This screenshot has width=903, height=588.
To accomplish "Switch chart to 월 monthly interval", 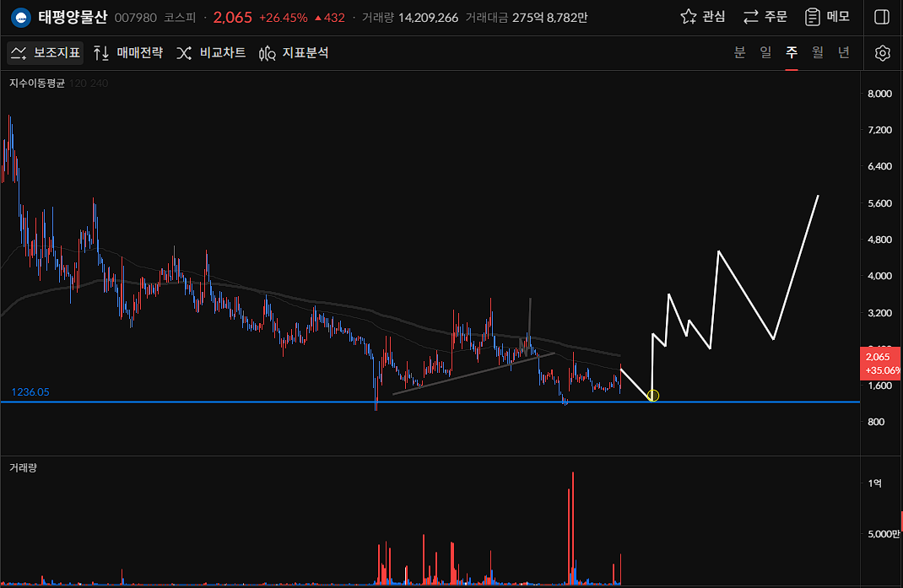I will click(x=818, y=52).
